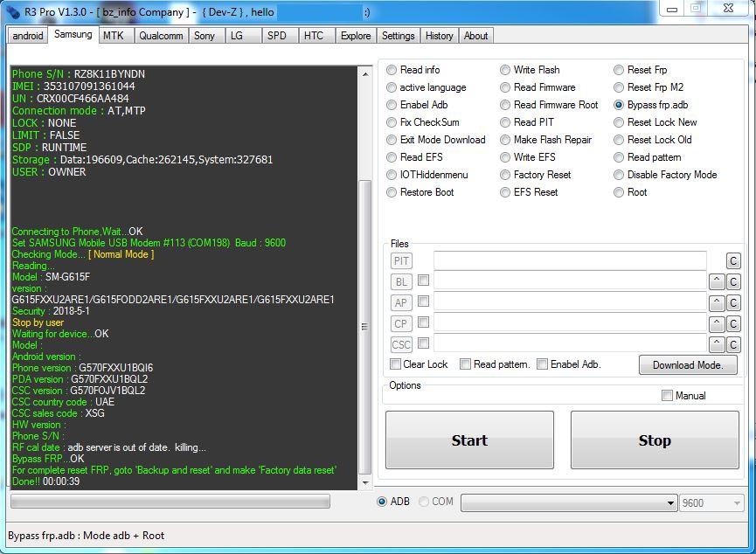756x554 pixels.
Task: Click the Stop button
Action: (655, 440)
